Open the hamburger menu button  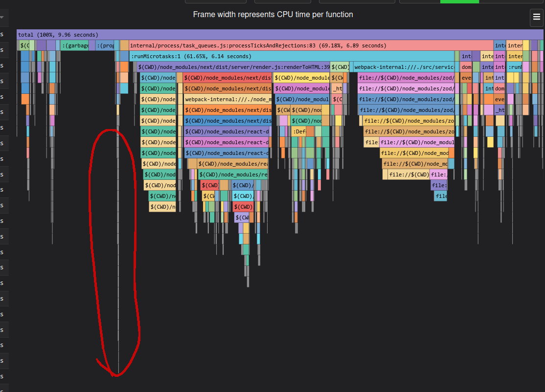[536, 17]
